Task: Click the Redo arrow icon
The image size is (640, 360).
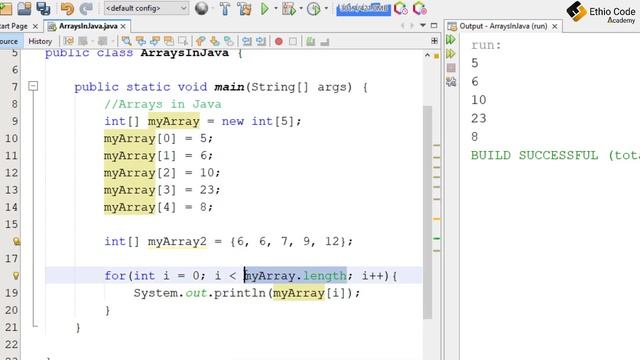Action: [86, 9]
